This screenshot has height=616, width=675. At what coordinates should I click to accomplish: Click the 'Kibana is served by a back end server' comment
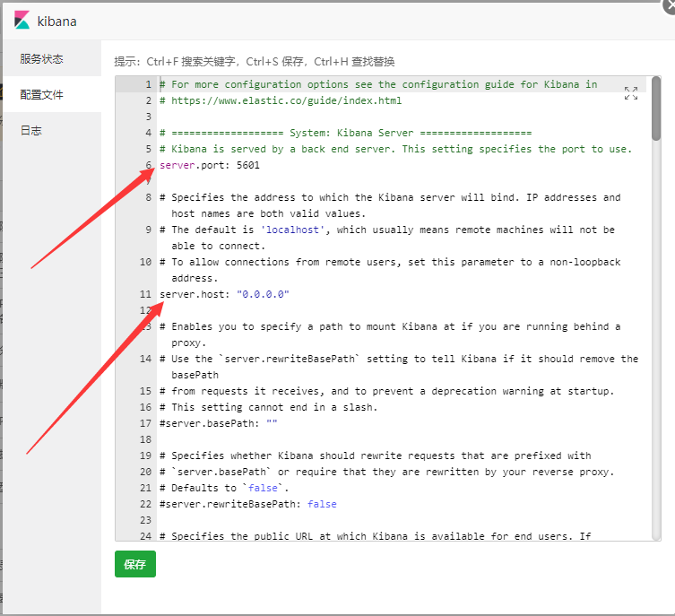point(395,149)
